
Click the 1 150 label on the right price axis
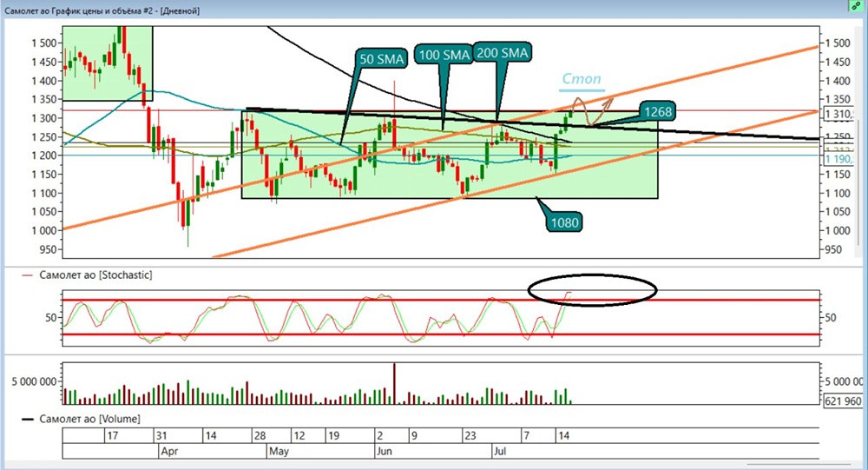pyautogui.click(x=838, y=175)
